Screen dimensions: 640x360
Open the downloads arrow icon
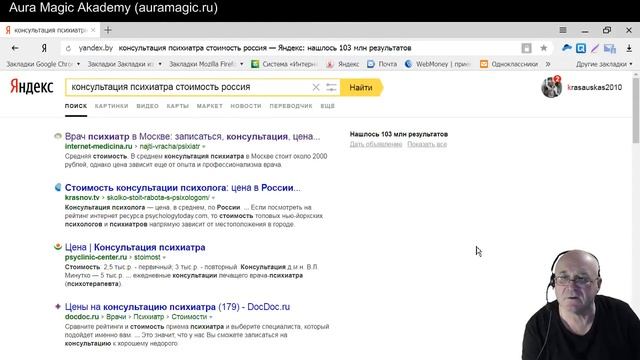coord(629,48)
